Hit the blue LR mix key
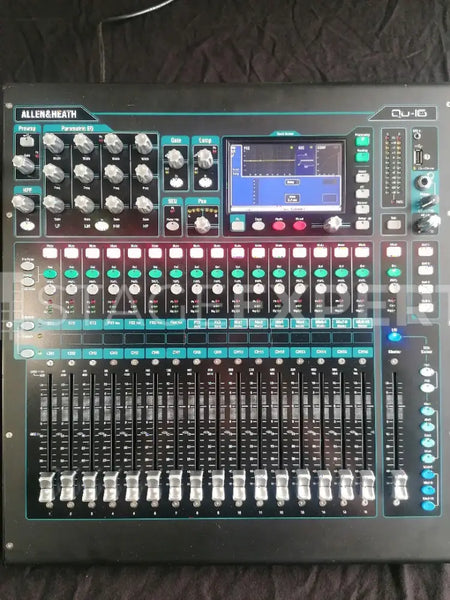The image size is (450, 600). coord(394,337)
